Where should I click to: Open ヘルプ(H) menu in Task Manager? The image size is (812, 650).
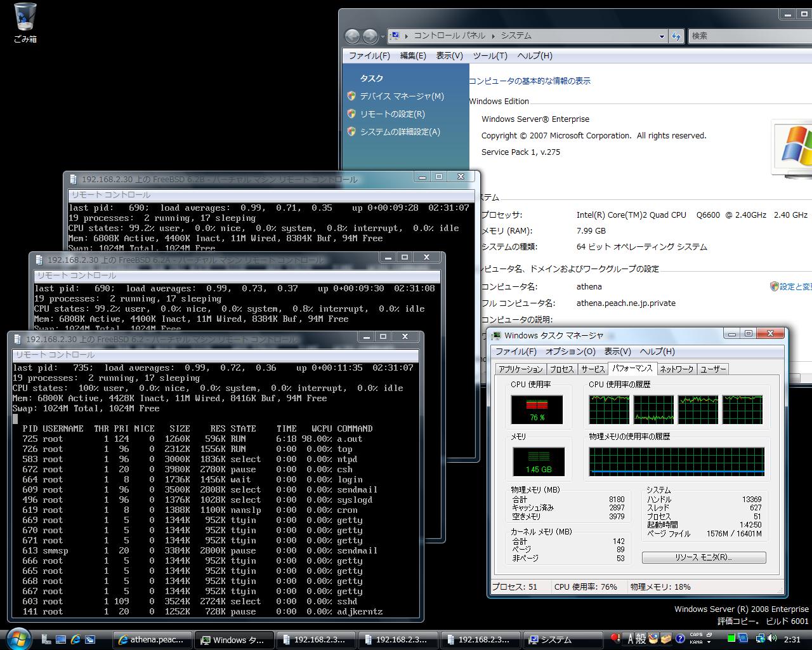pyautogui.click(x=657, y=351)
